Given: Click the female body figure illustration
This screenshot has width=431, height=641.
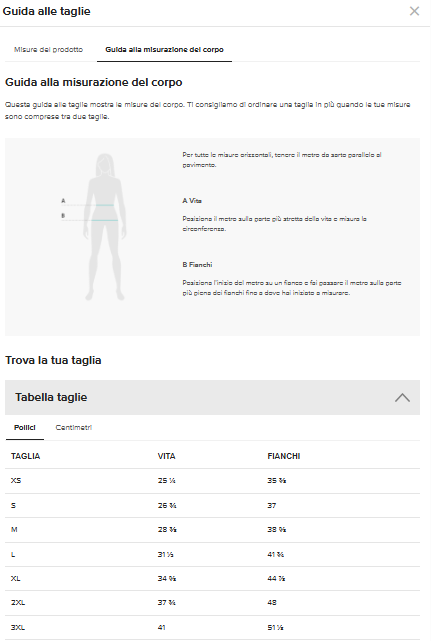Looking at the screenshot, I should (105, 227).
